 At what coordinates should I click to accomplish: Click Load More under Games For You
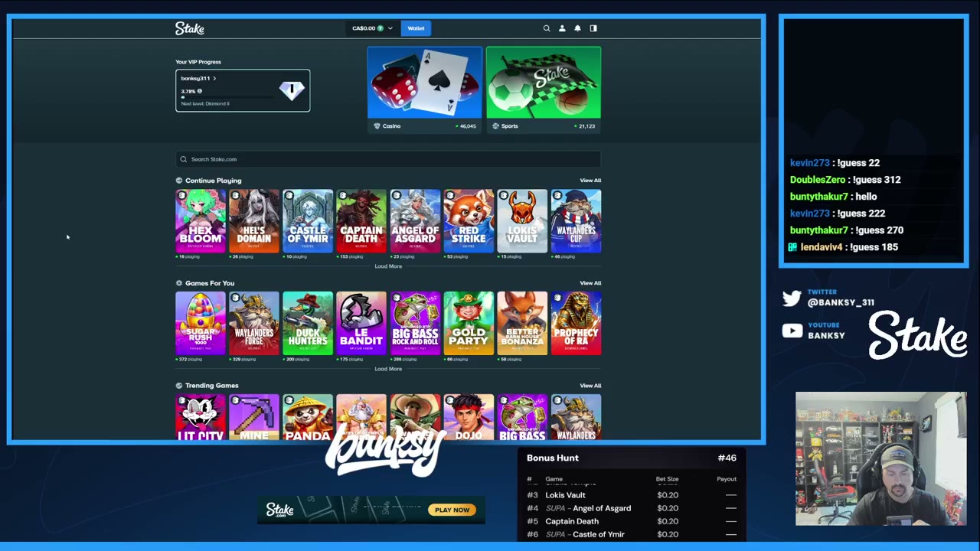click(388, 369)
